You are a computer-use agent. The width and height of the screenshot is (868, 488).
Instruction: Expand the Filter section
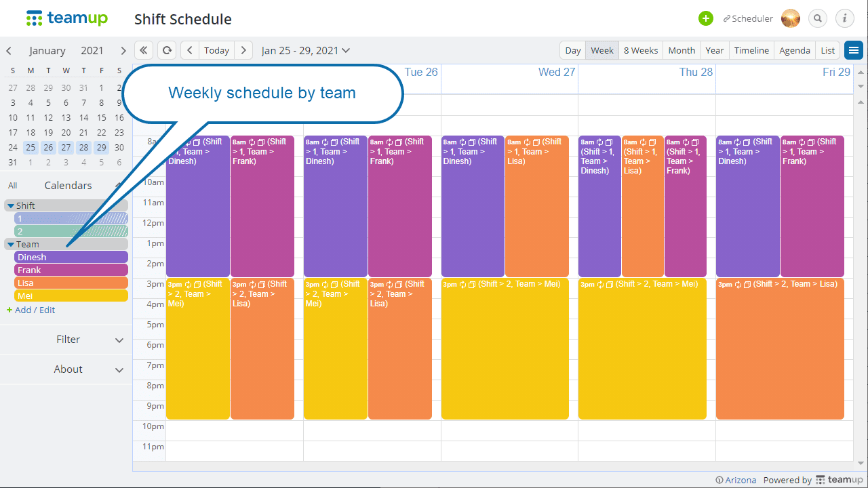[x=66, y=340]
